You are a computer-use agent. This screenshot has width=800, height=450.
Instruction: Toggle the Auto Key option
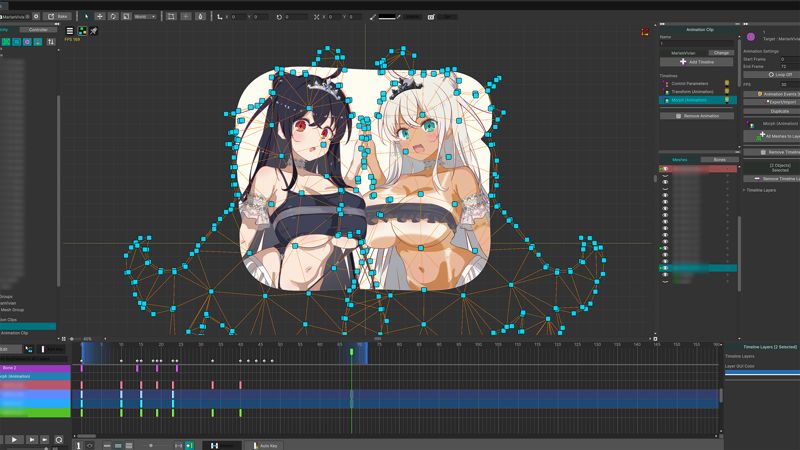tap(266, 445)
